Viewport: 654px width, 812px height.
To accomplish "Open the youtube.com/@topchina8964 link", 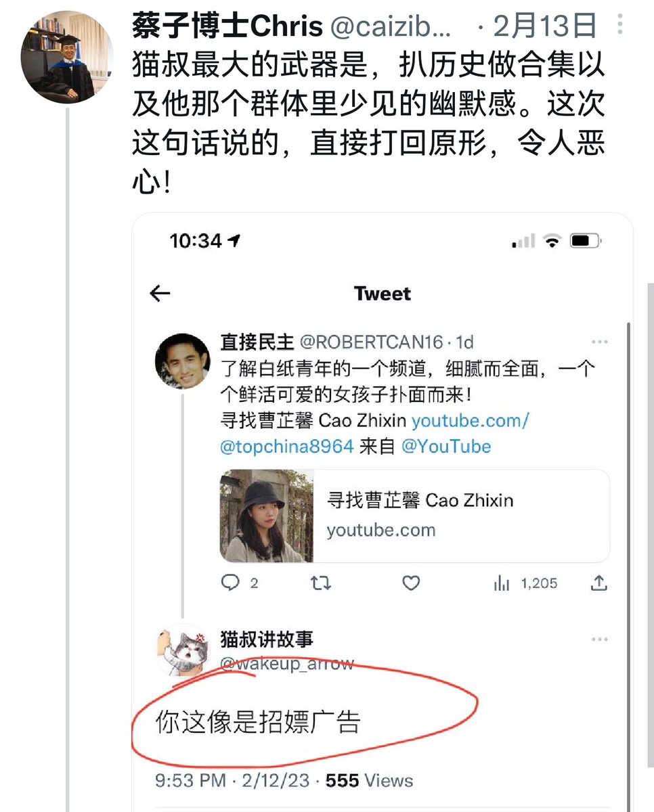I will [374, 434].
